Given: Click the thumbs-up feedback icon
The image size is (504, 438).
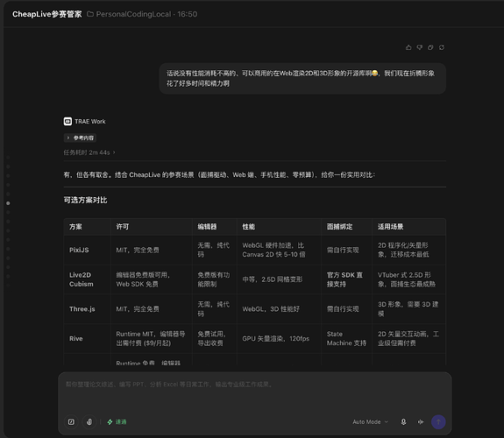Looking at the screenshot, I should coord(408,47).
